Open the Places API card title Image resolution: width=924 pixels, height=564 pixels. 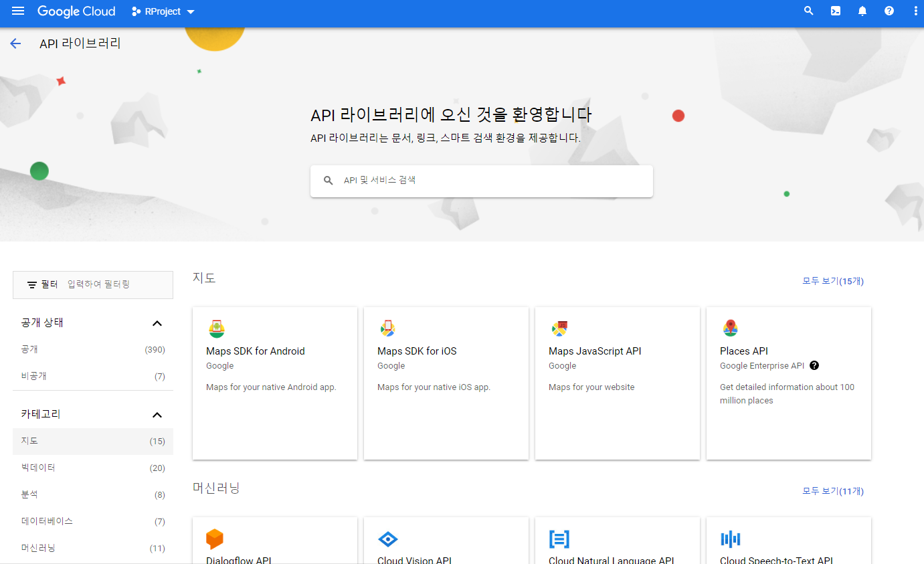tap(744, 351)
